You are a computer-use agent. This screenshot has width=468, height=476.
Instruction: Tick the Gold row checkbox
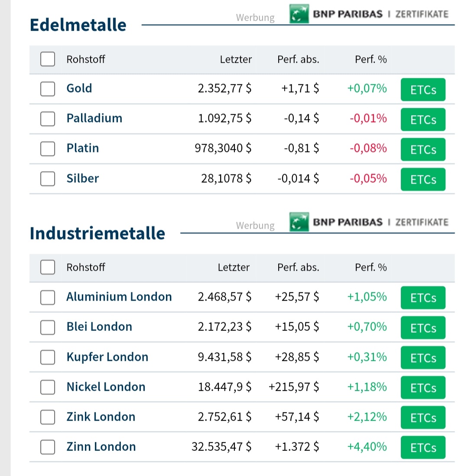point(48,89)
